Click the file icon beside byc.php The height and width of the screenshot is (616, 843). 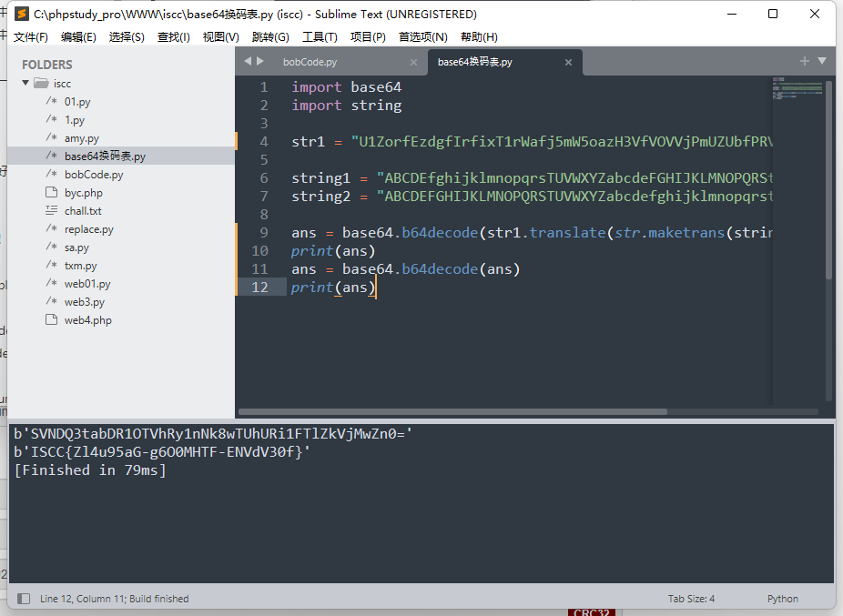(52, 192)
